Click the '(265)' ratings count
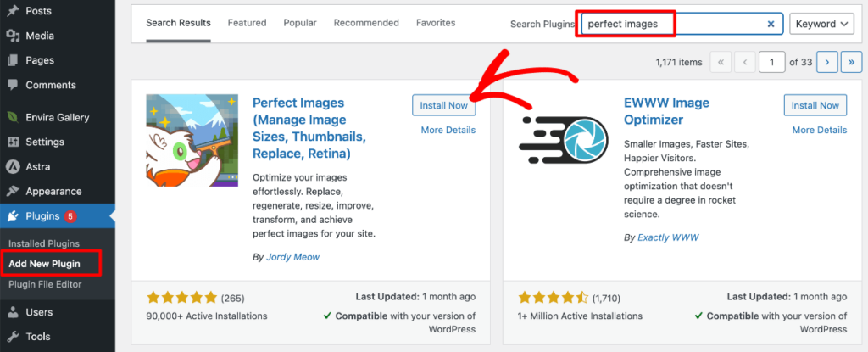 pos(232,299)
